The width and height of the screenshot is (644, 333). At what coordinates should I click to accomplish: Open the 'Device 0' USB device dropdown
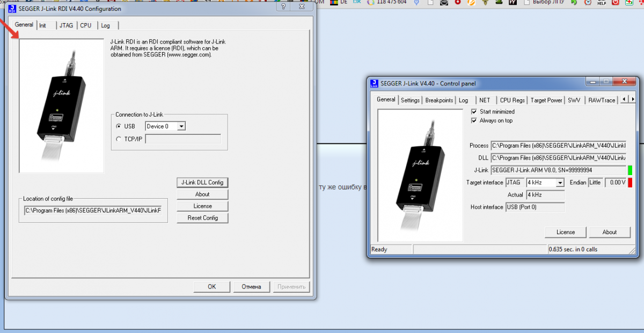point(165,126)
